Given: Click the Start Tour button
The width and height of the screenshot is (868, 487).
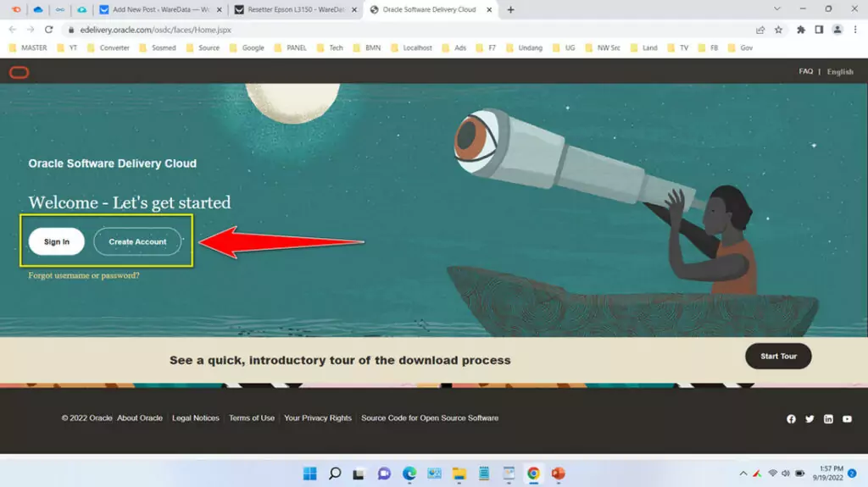Looking at the screenshot, I should [778, 357].
